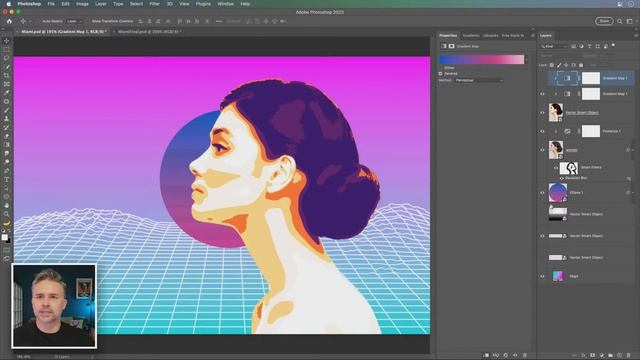
Task: Open the layer blend mode dropdown
Action: 558,56
